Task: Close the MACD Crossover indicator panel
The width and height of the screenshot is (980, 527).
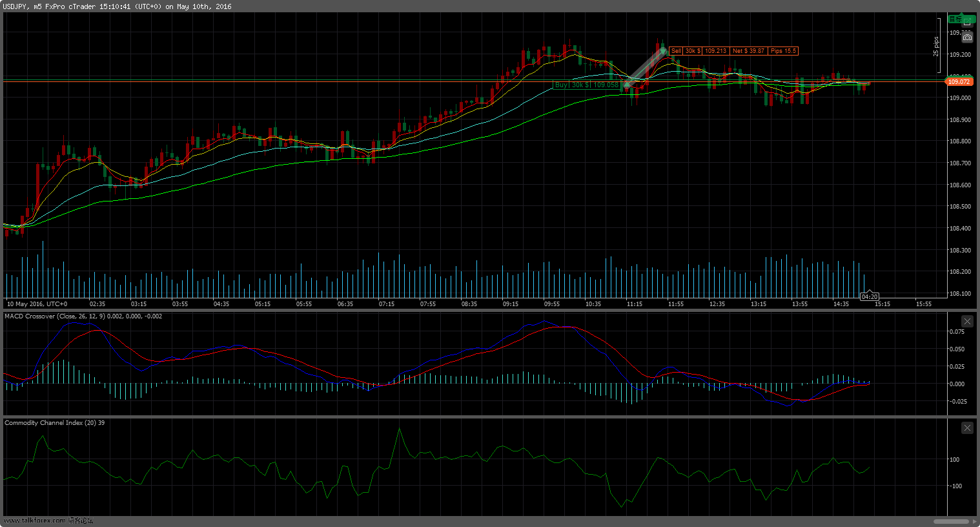Action: coord(967,321)
